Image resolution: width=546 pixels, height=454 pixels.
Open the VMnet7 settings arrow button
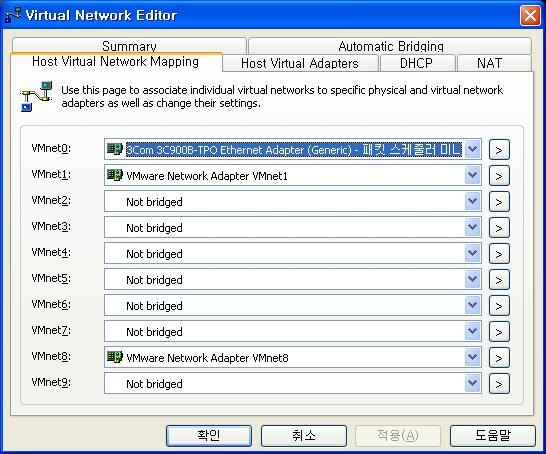click(x=499, y=331)
